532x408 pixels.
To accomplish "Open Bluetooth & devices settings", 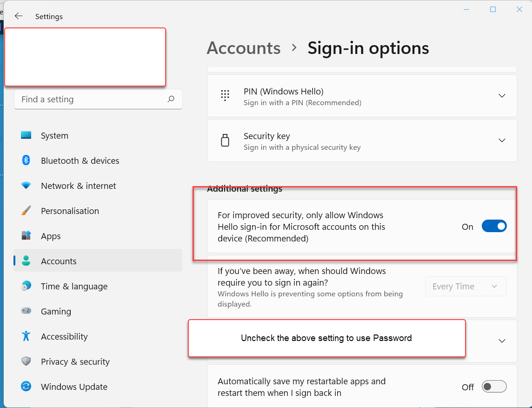I will point(26,161).
